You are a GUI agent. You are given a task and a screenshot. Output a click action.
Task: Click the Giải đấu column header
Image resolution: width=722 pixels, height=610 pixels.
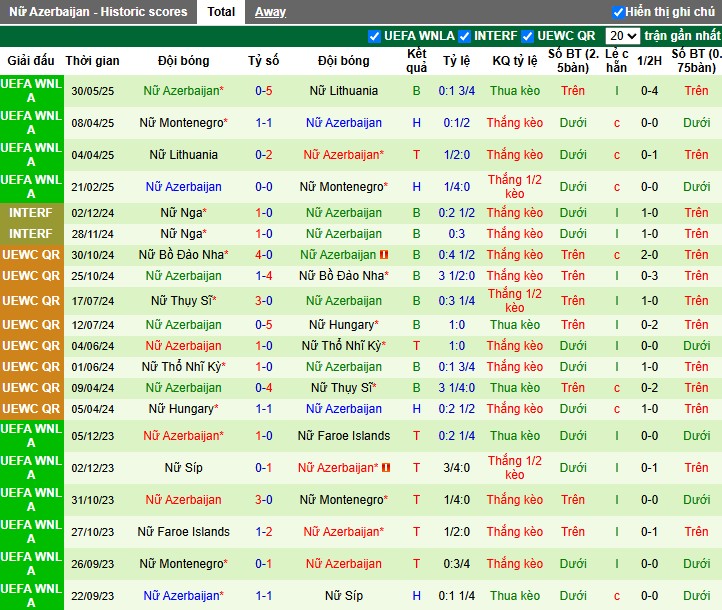[31, 61]
